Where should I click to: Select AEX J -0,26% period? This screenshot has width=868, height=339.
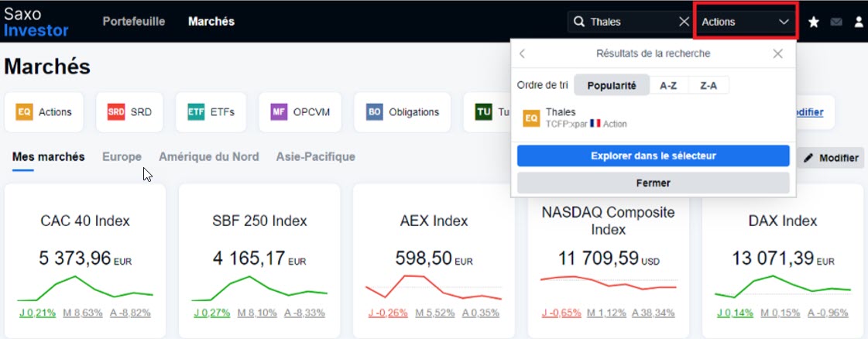pyautogui.click(x=388, y=313)
